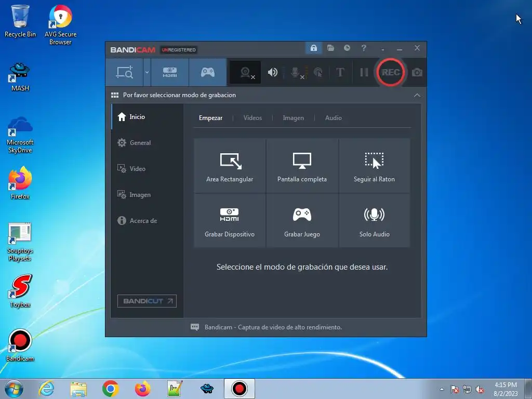The image size is (532, 399).
Task: Choose Seguir al Raton mode
Action: tap(374, 166)
